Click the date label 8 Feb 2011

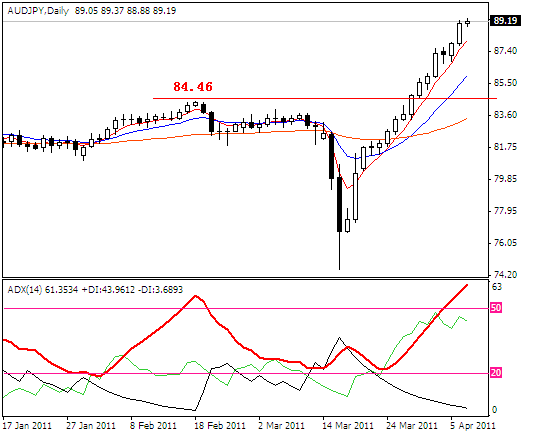tap(154, 426)
